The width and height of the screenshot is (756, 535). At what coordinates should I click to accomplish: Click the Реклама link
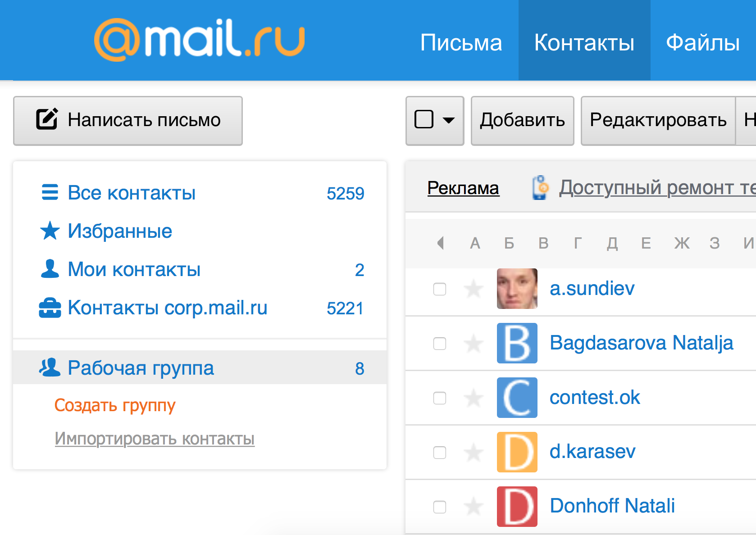(463, 188)
